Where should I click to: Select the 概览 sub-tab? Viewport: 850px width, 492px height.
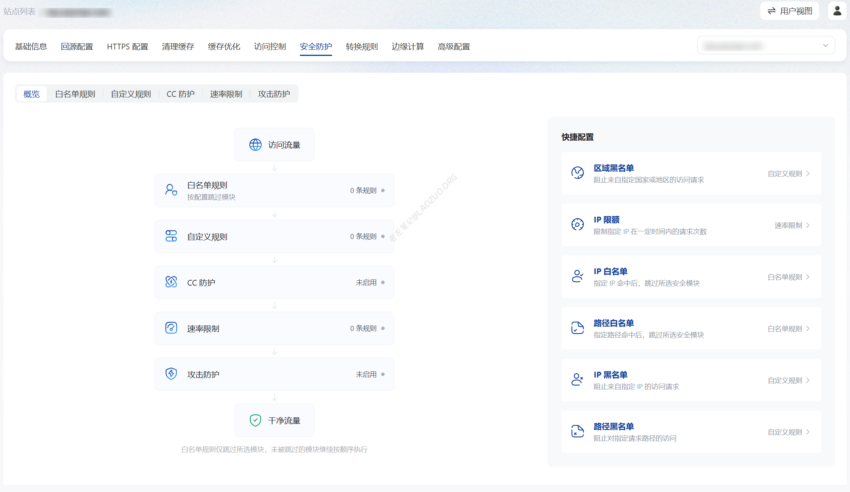31,94
